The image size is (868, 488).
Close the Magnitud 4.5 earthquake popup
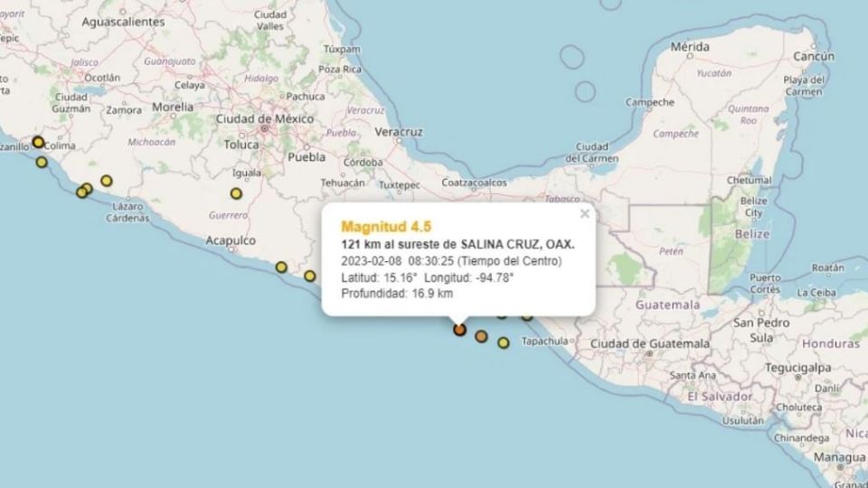tap(584, 214)
